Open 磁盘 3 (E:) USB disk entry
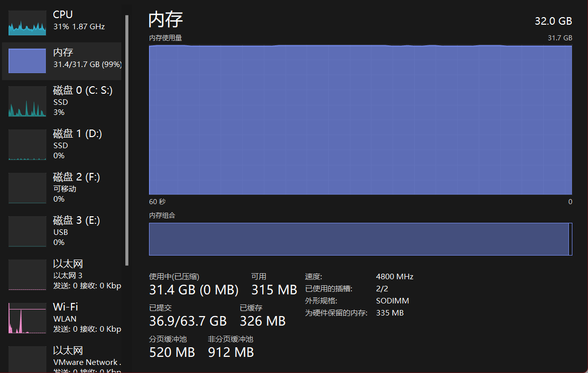 [x=76, y=221]
